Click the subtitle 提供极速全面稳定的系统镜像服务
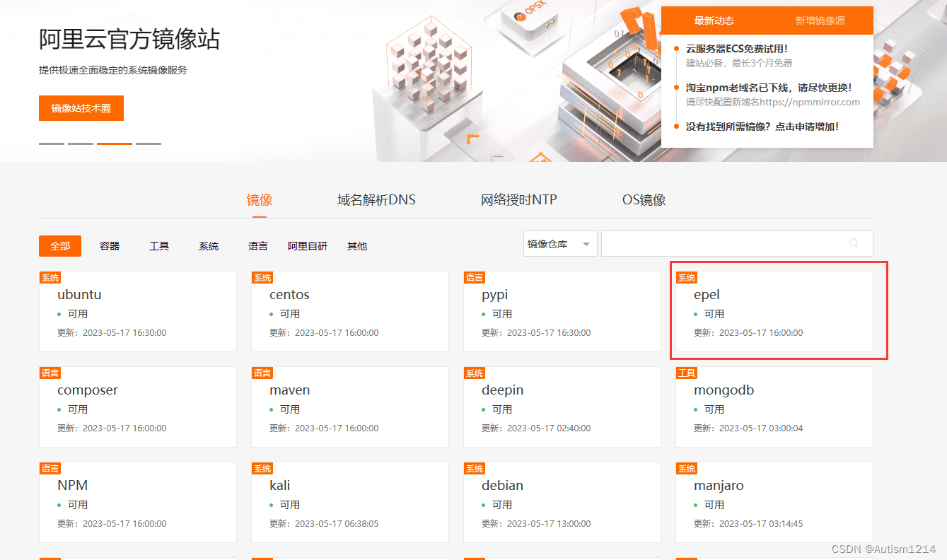Viewport: 947px width, 560px height. click(113, 70)
